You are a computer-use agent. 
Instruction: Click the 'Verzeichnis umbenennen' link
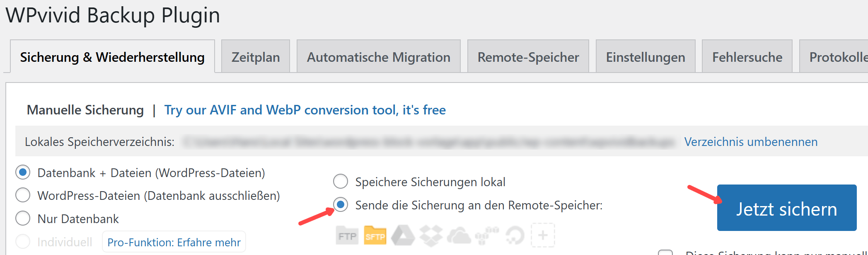[751, 142]
